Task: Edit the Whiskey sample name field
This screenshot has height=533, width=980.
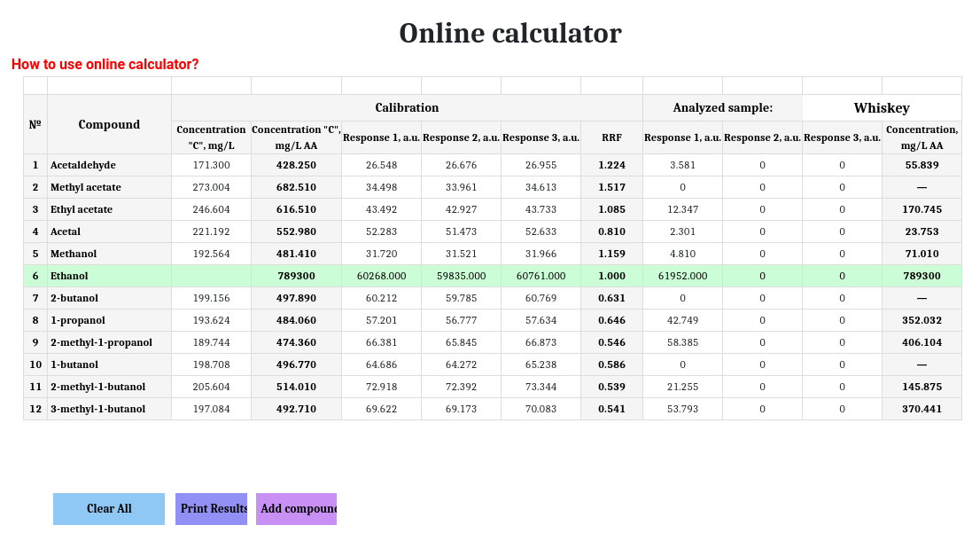Action: click(881, 108)
